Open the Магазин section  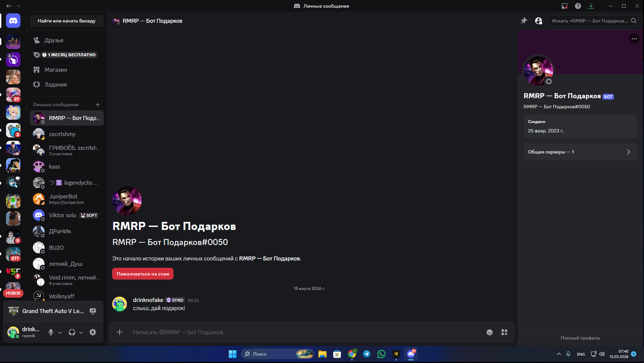point(56,69)
